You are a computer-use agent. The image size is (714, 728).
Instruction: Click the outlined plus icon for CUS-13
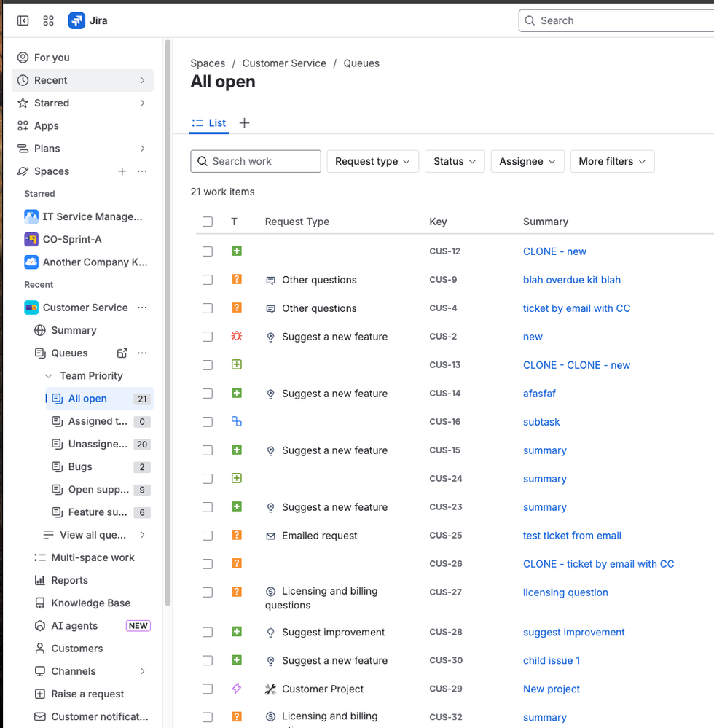click(x=237, y=364)
